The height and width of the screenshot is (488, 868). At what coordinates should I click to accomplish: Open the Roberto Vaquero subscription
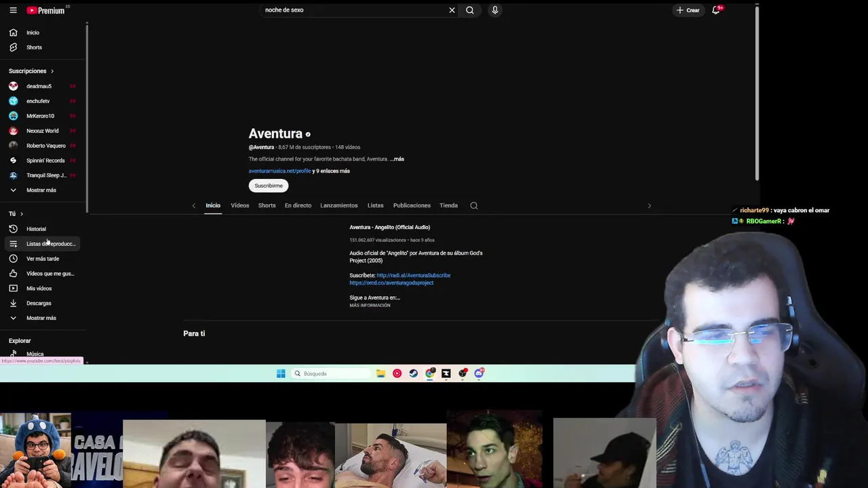(x=42, y=146)
